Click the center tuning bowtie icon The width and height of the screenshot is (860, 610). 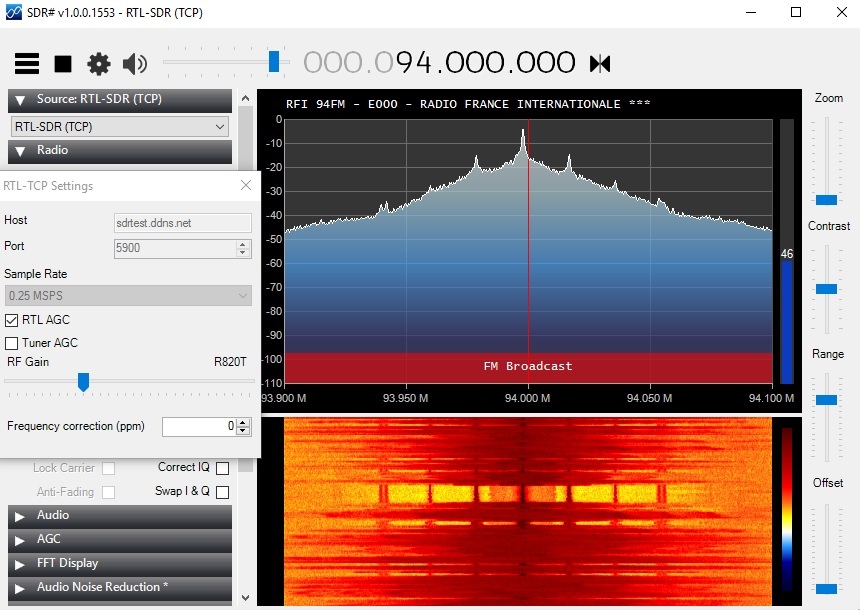tap(600, 64)
